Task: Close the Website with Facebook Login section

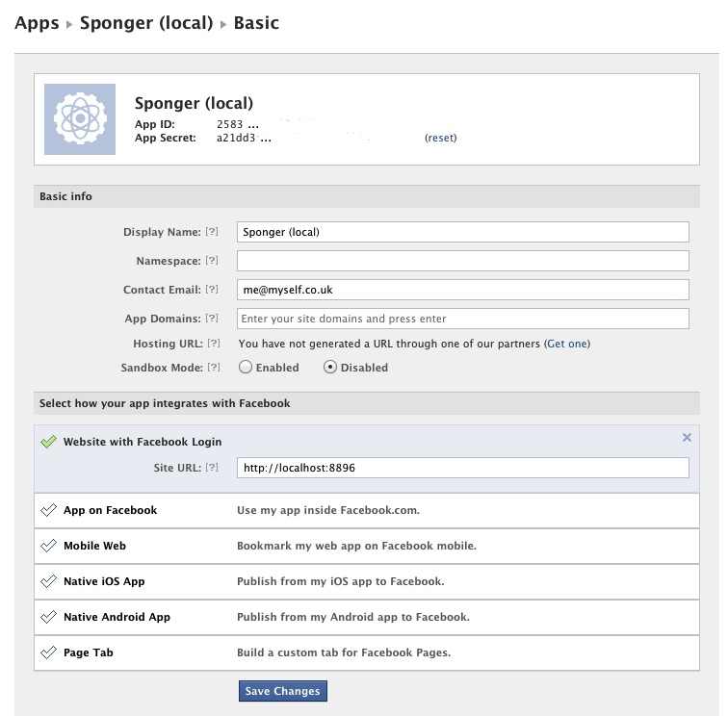Action: pos(687,438)
